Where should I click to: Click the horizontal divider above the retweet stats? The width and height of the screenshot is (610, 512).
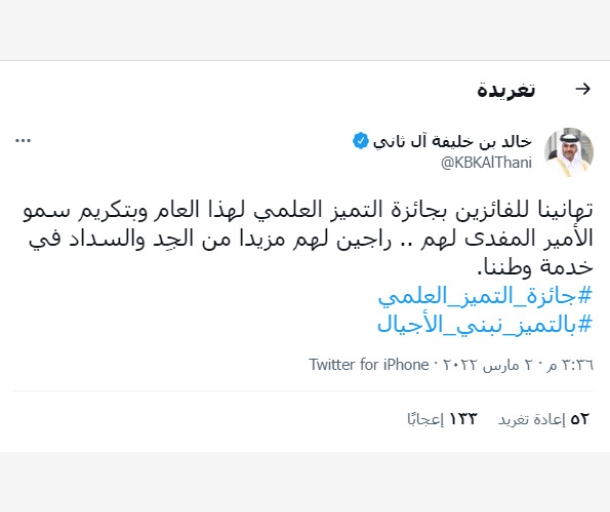point(305,391)
